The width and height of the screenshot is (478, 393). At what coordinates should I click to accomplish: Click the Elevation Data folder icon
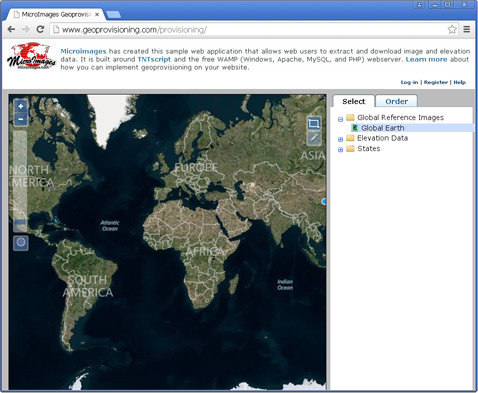click(350, 138)
